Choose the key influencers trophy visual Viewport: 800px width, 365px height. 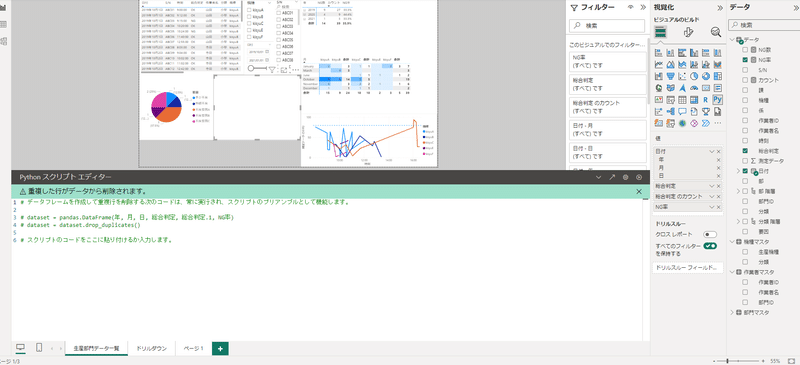706,111
